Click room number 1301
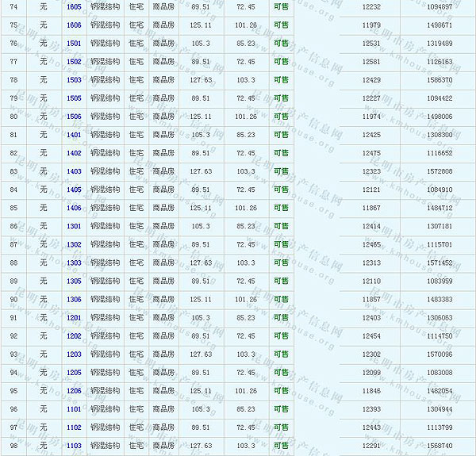Screen dimensions: 476x456 point(74,226)
